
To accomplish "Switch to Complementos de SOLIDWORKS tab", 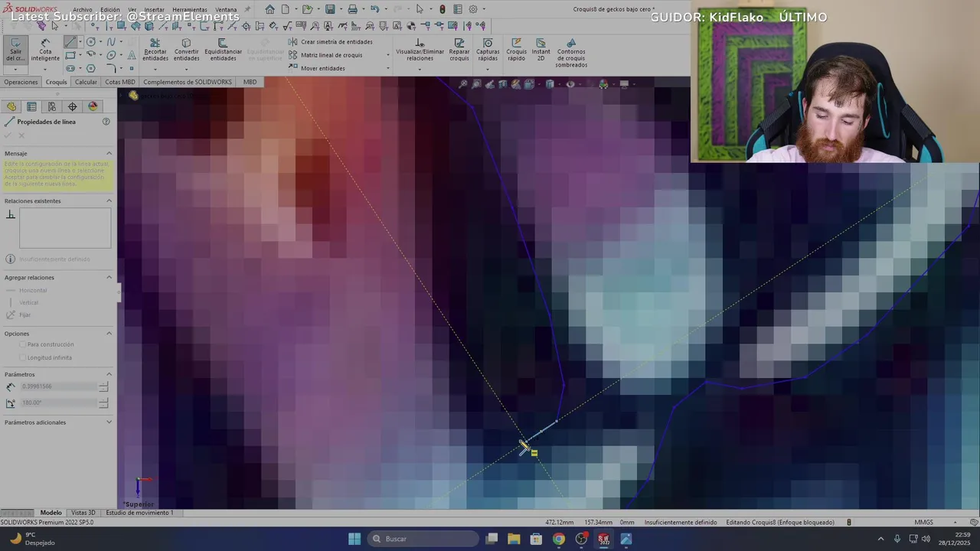I will [x=188, y=82].
